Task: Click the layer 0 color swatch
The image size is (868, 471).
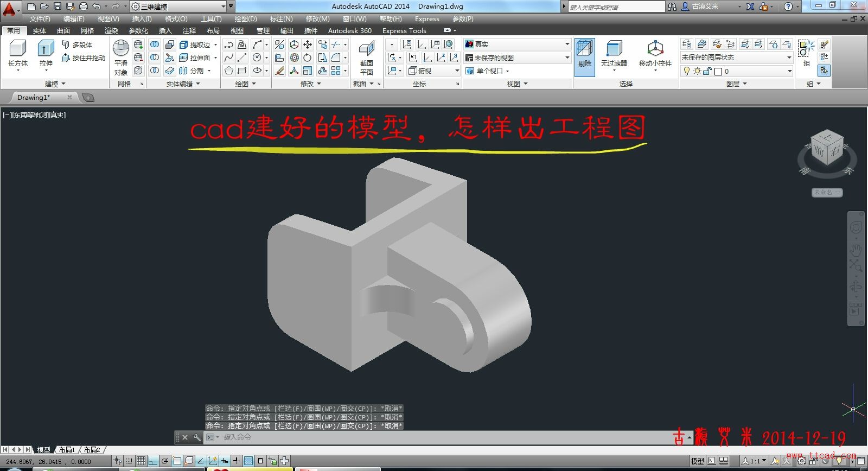Action: click(x=718, y=71)
